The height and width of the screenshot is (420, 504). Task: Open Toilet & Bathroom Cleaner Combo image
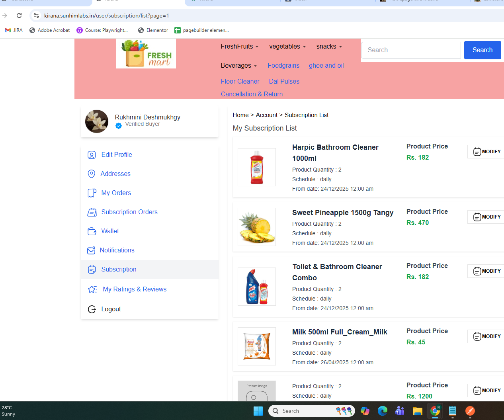(x=257, y=287)
